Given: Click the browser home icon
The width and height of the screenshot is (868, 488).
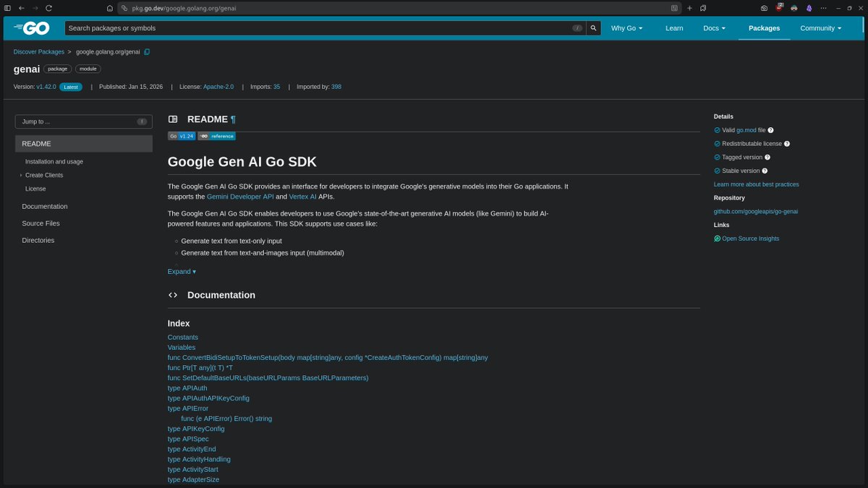Looking at the screenshot, I should coord(110,8).
